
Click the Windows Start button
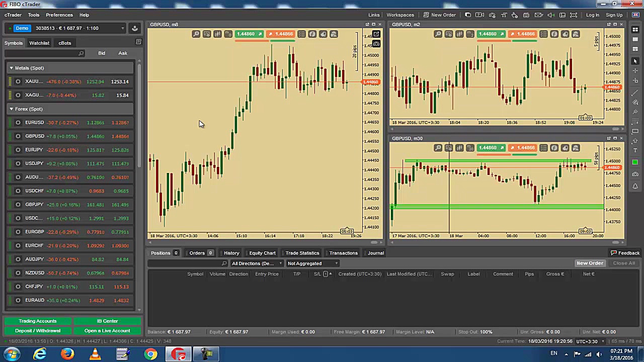(11, 354)
